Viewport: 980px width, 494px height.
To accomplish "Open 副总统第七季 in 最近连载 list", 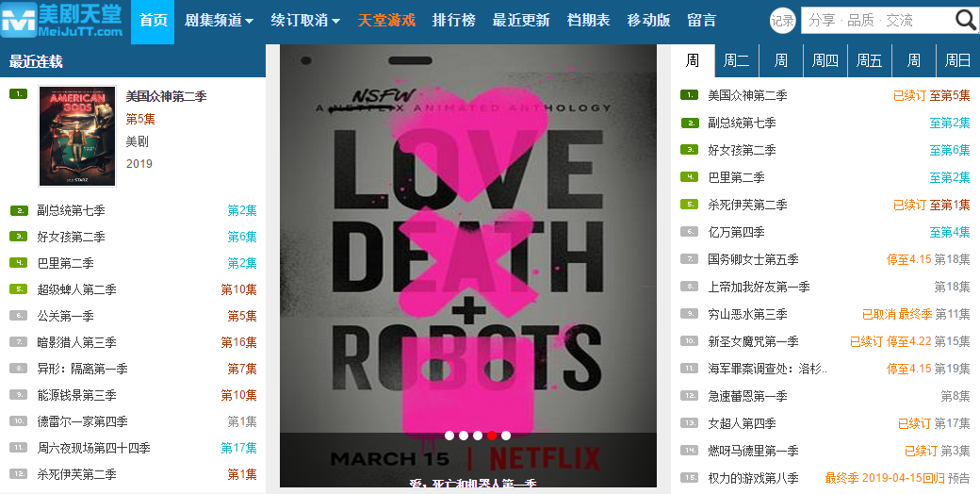I will (x=71, y=211).
